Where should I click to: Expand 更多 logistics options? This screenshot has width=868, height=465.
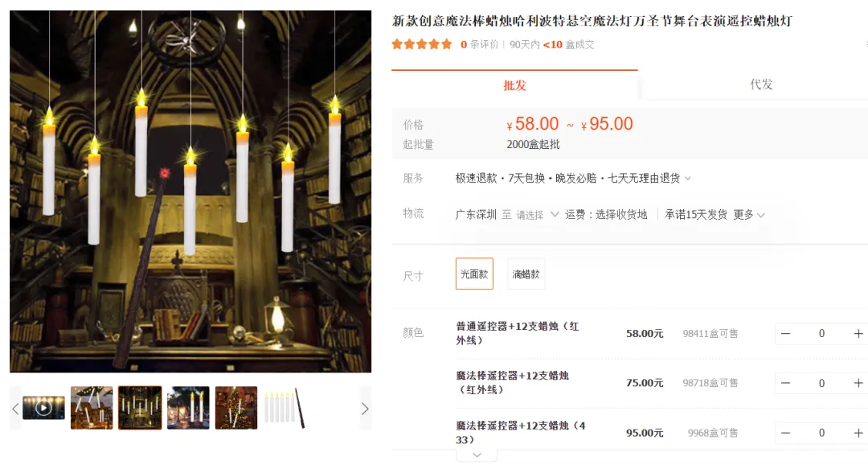tap(749, 215)
